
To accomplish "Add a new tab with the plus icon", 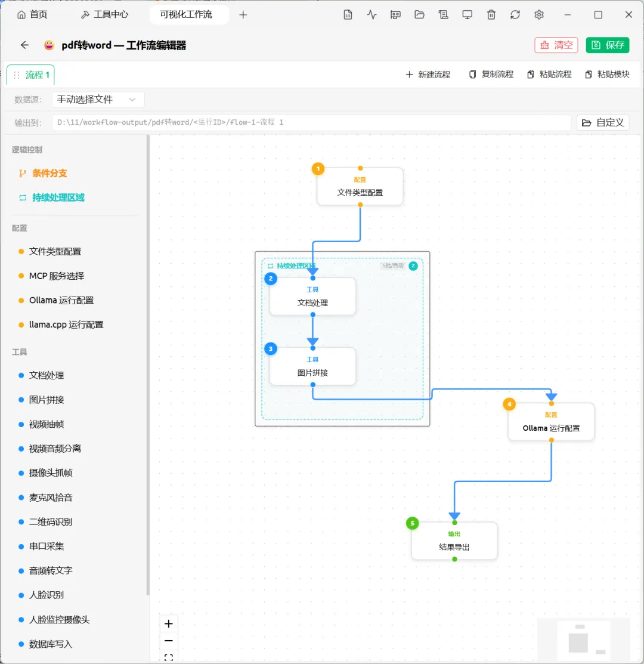I will (x=243, y=15).
